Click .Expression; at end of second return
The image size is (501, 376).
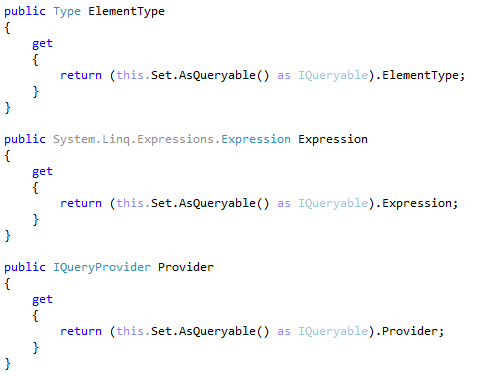417,203
